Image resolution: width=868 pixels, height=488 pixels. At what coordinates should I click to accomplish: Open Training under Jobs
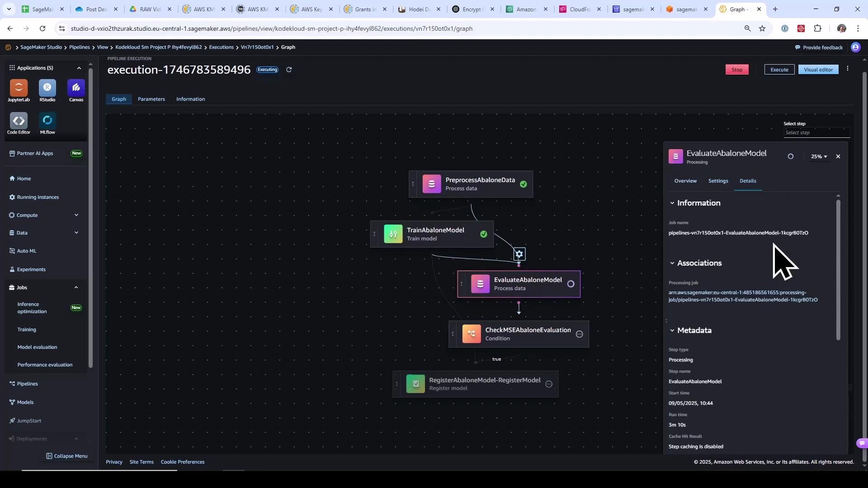27,329
